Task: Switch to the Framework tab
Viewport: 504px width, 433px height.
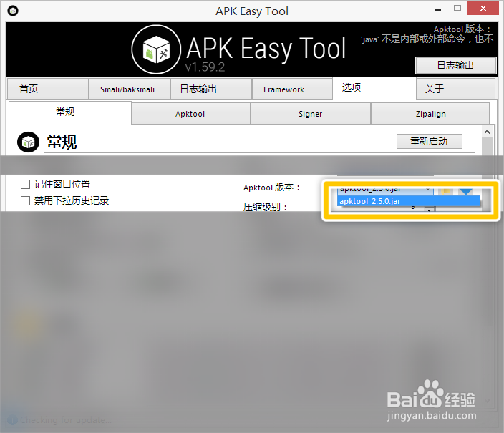Action: [292, 89]
